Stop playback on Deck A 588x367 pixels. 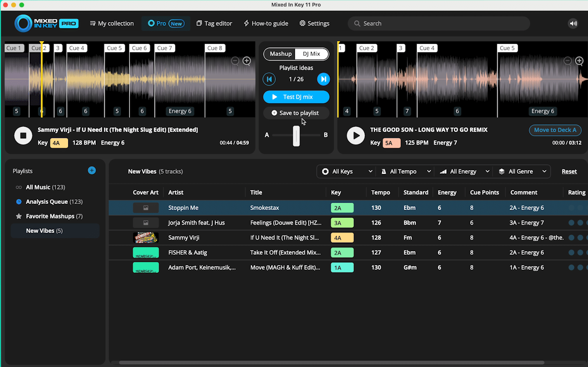pos(23,136)
